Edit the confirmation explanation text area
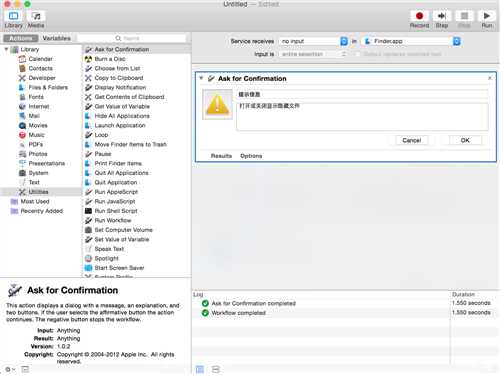500x374 pixels. point(363,116)
